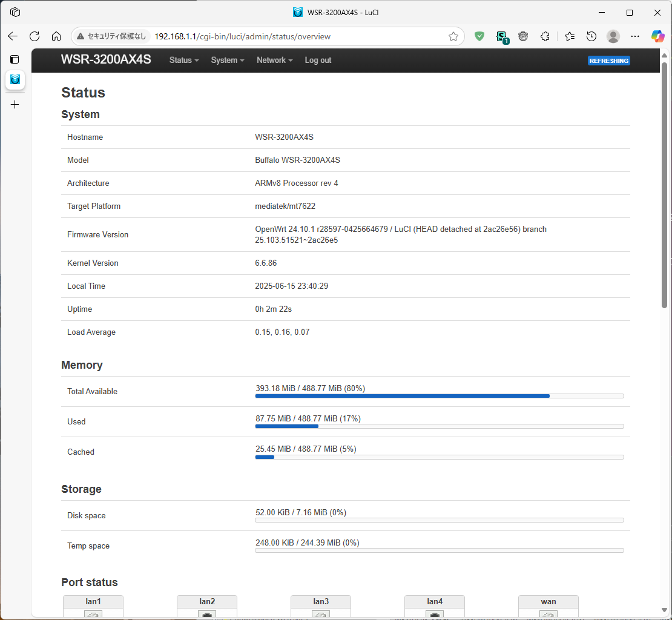672x620 pixels.
Task: Click the Memory section heading
Action: (x=82, y=365)
